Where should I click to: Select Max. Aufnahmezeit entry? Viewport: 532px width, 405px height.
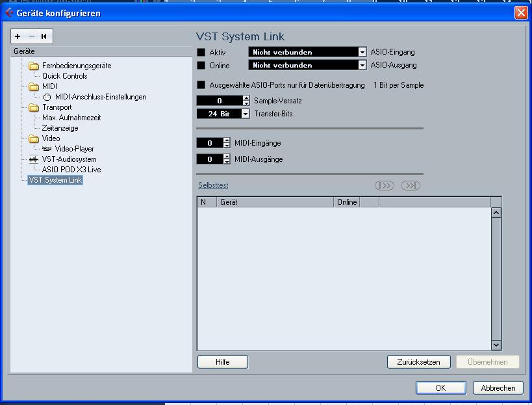[x=71, y=118]
